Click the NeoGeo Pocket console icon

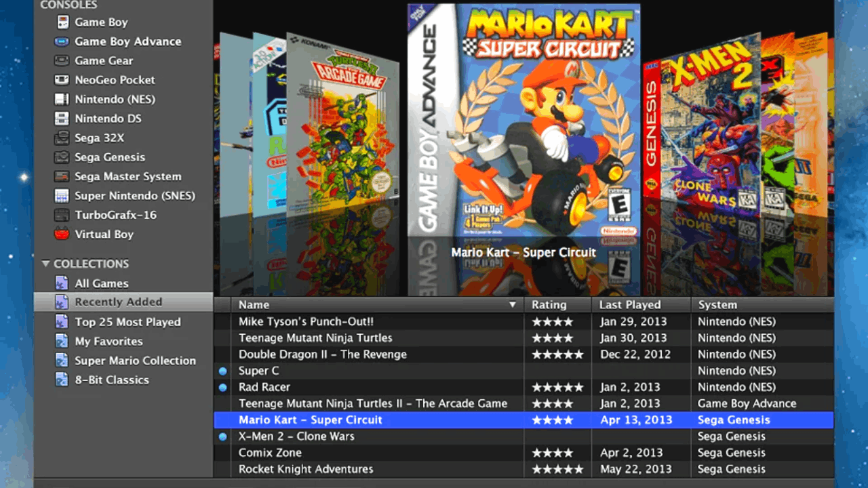pos(62,80)
